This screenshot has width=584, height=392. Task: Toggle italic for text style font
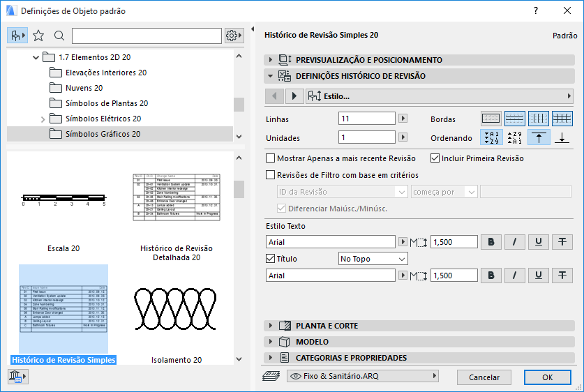(x=515, y=242)
